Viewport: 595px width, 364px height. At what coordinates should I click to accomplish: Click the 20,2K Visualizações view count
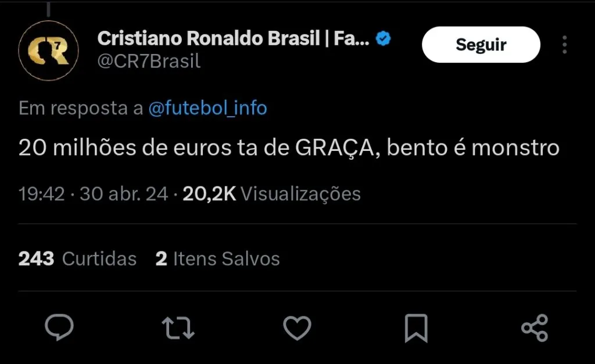tap(271, 194)
